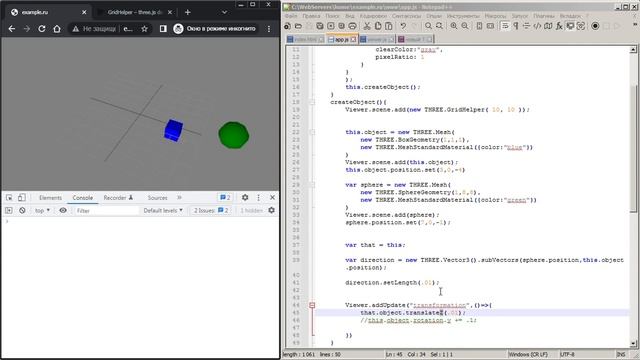Image resolution: width=640 pixels, height=360 pixels.
Task: Open Notepad++ Edit menu (Правка)
Action: tap(311, 16)
